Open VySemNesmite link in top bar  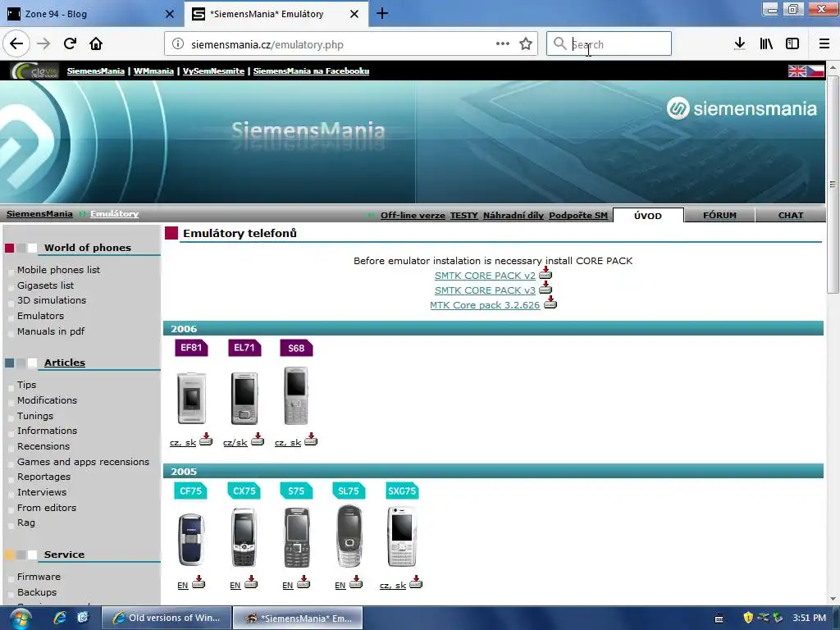(x=213, y=71)
